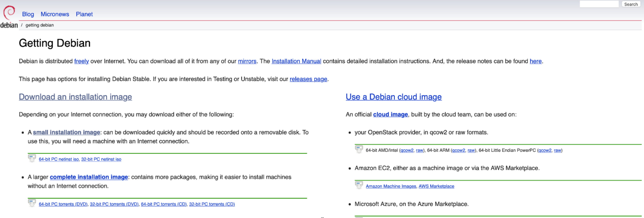Viewport: 644px width, 218px height.
Task: Click the download icon beside qcow2 cloud links
Action: (359, 149)
